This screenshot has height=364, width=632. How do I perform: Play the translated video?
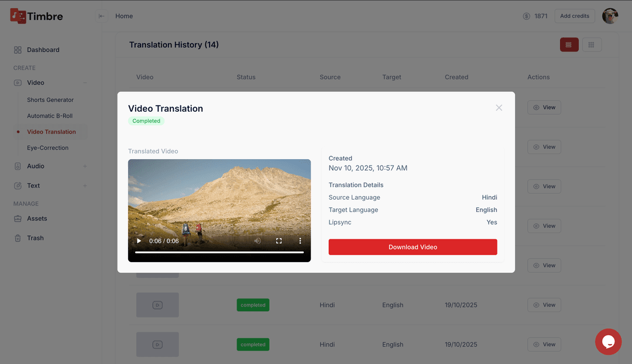click(139, 241)
